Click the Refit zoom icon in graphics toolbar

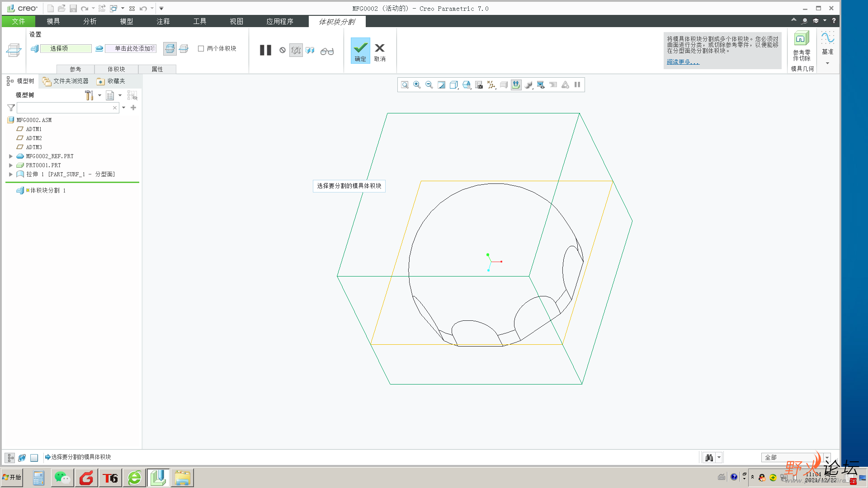[405, 85]
